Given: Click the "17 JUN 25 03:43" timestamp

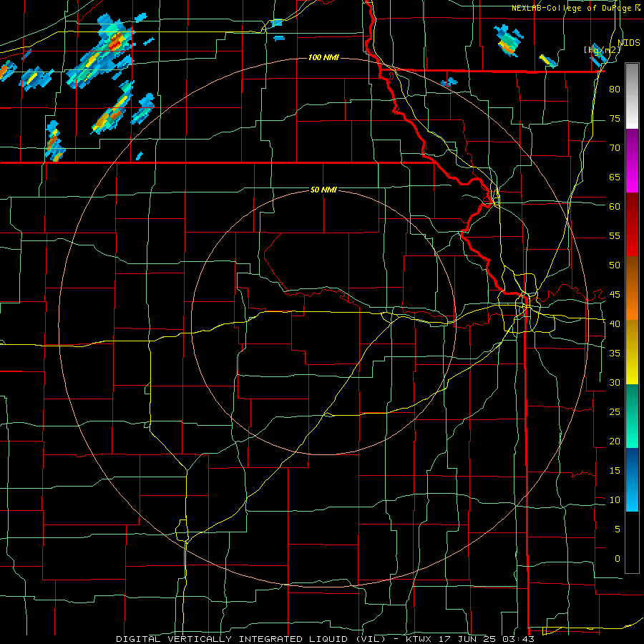Looking at the screenshot, I should pyautogui.click(x=487, y=639).
